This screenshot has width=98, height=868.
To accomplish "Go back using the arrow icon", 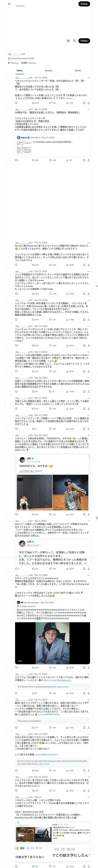I will click(9, 4).
